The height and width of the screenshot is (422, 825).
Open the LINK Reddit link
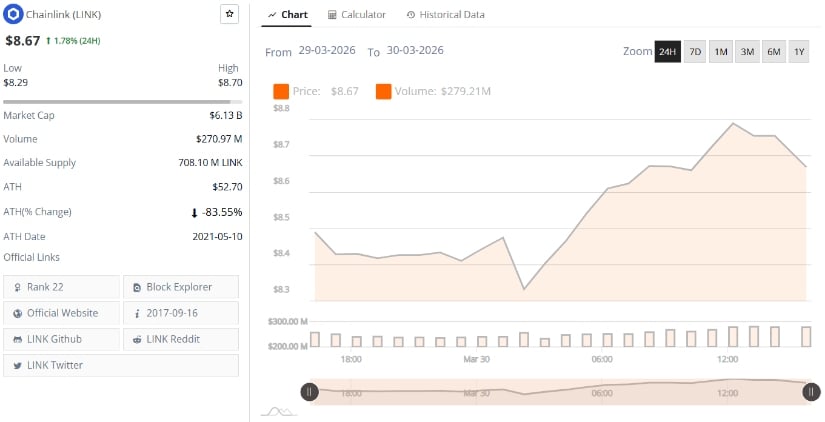point(181,339)
